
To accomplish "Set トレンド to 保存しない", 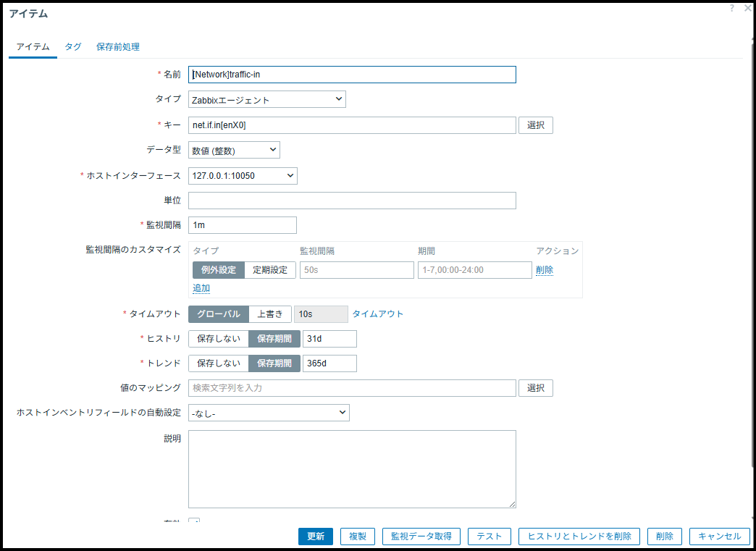I will [218, 363].
